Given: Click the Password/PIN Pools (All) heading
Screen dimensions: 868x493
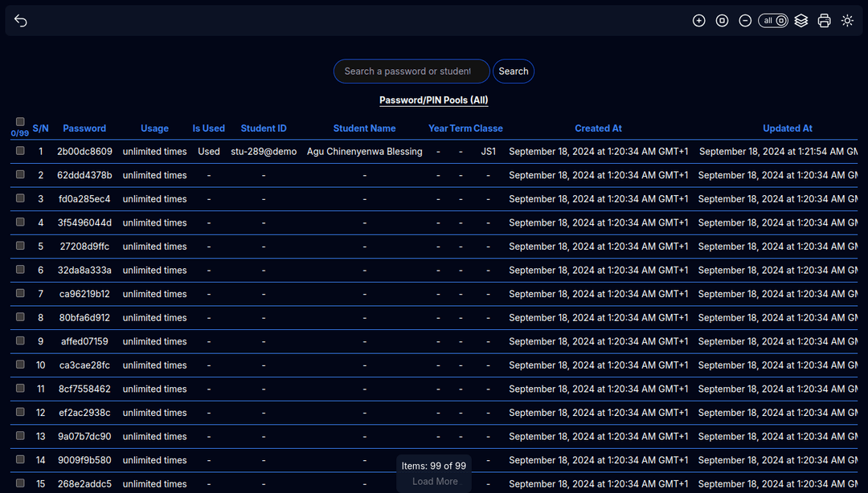Looking at the screenshot, I should [x=434, y=100].
